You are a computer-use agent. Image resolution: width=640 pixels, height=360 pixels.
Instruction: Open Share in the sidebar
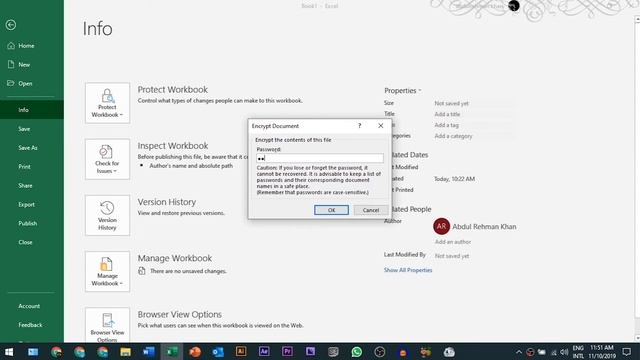tap(25, 186)
